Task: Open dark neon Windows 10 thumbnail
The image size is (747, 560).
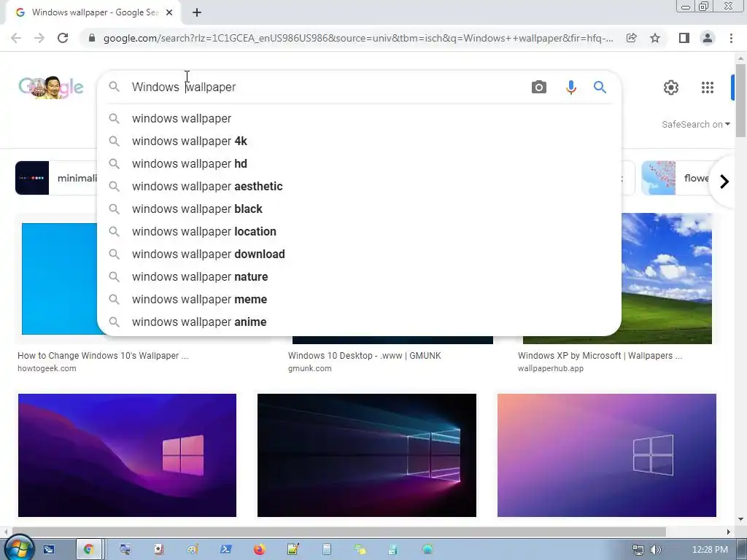Action: coord(367,455)
